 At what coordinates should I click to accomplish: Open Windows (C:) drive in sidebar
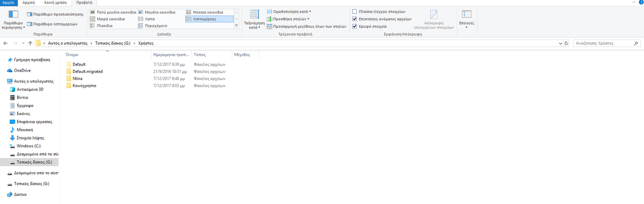tap(29, 146)
